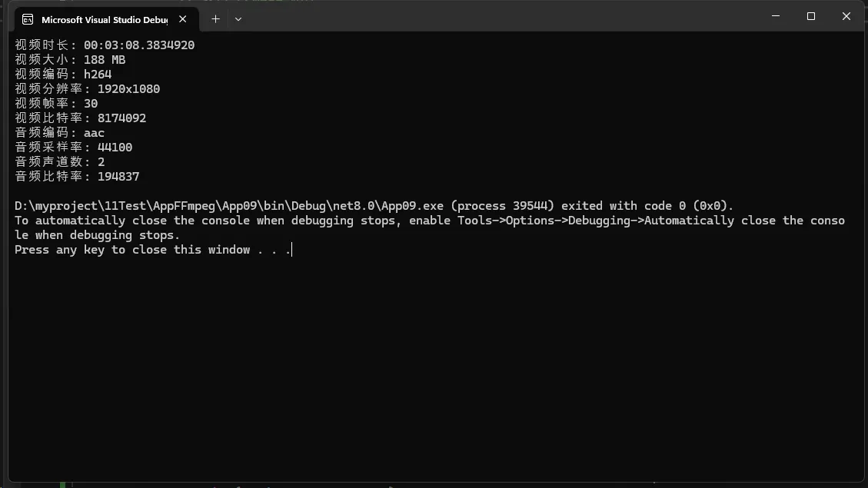Click the video duration value 00:03:08.3834920

139,45
